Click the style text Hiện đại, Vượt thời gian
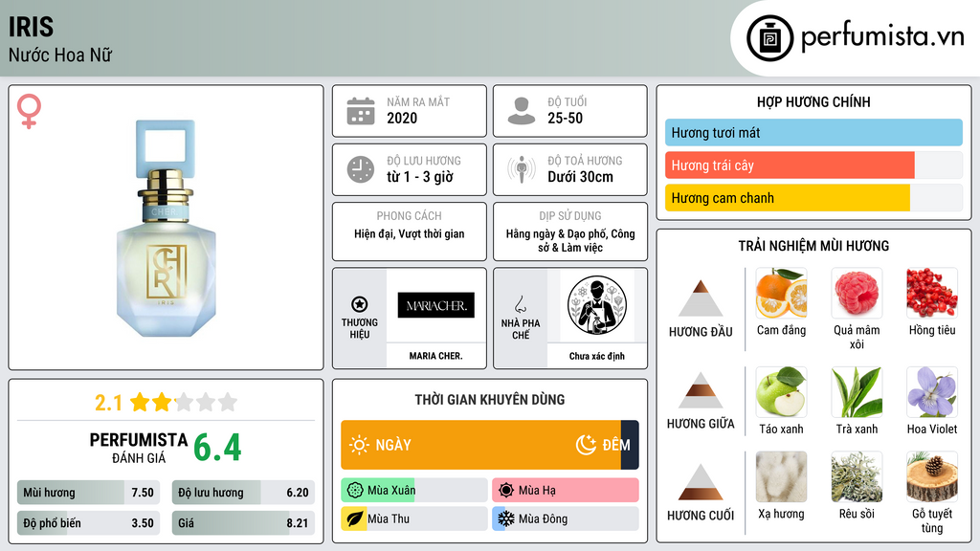This screenshot has width=980, height=551. 410,233
